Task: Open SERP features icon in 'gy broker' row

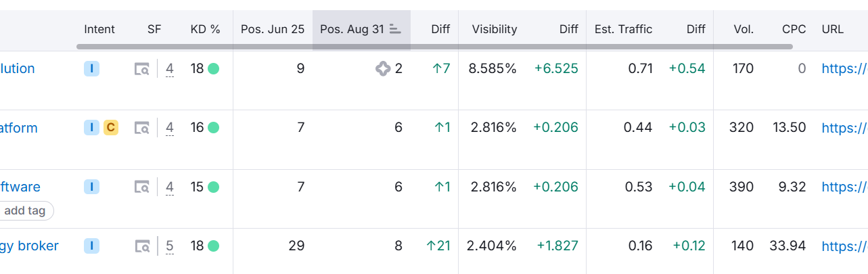Action: coord(142,246)
